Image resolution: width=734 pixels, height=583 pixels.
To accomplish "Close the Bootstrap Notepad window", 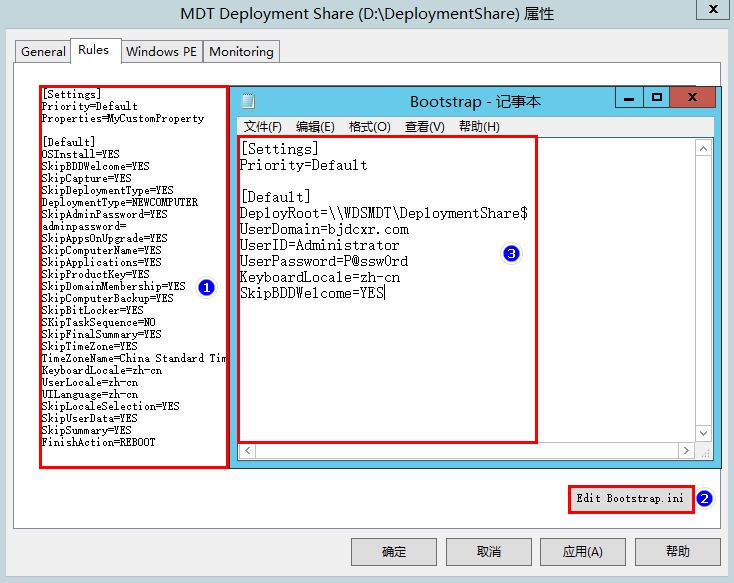I will click(692, 97).
